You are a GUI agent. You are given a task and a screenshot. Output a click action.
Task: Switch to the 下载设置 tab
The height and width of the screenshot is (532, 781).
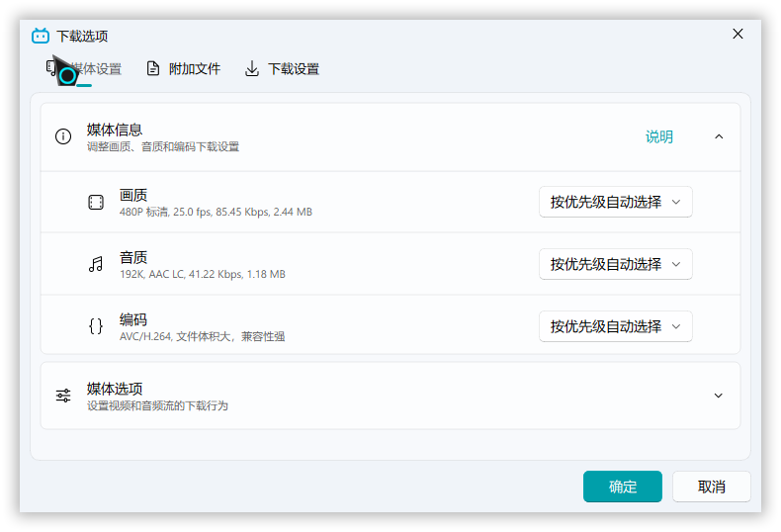[x=293, y=69]
